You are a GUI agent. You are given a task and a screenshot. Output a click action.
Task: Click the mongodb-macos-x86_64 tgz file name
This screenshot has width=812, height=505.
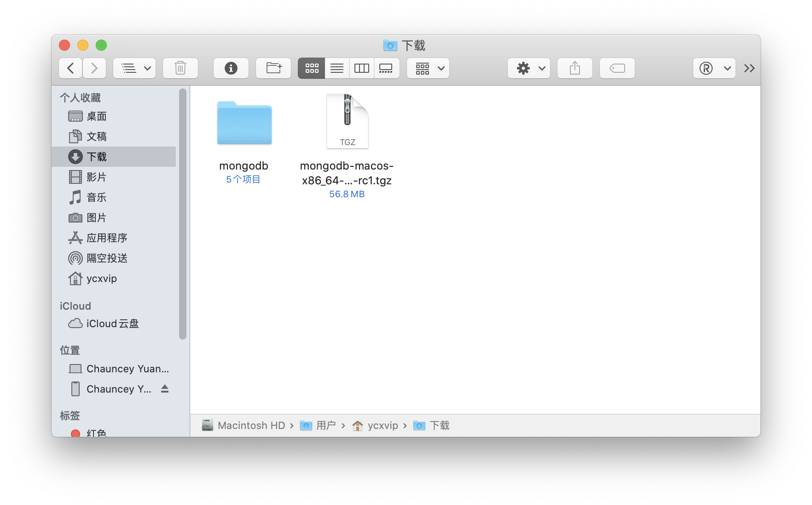coord(347,173)
